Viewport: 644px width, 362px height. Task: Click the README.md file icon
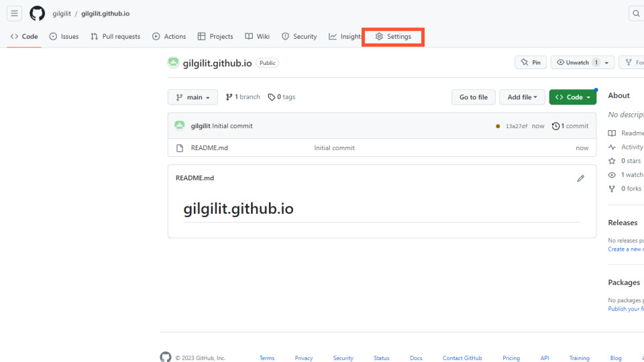point(180,148)
